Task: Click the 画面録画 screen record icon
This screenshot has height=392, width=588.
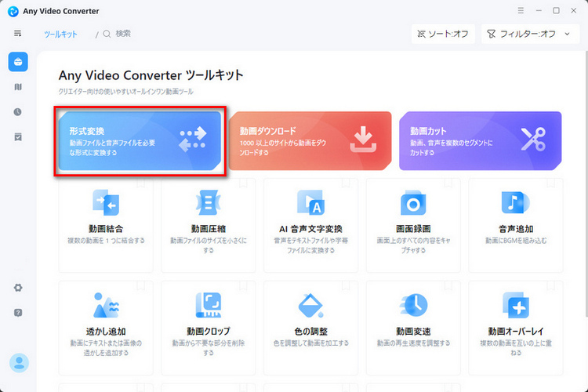Action: point(413,202)
